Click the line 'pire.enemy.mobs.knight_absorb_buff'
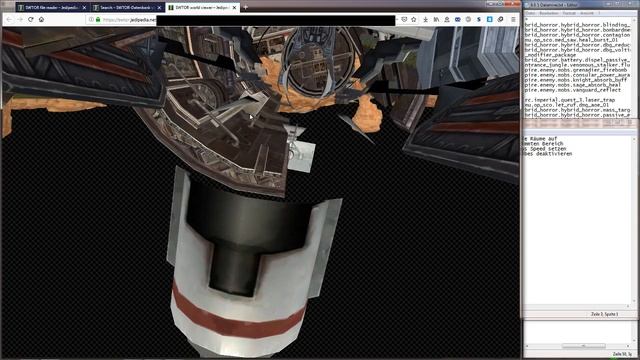The height and width of the screenshot is (360, 640). [576, 80]
